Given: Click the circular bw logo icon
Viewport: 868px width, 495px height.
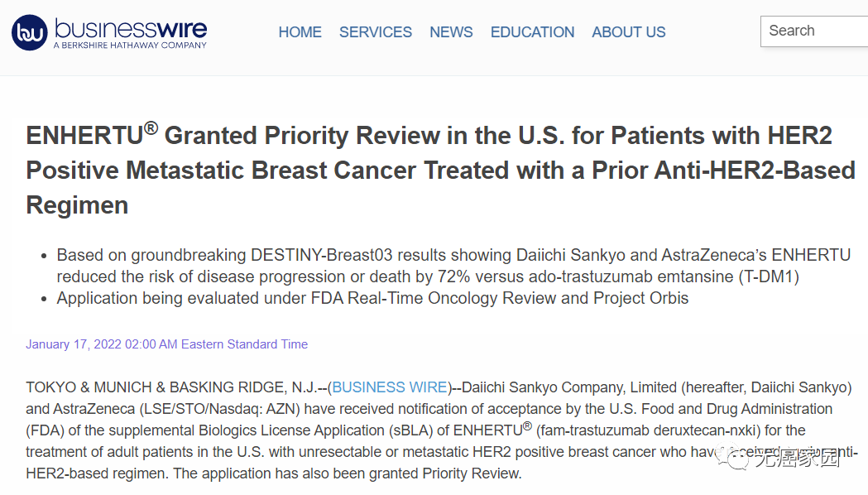Looking at the screenshot, I should pyautogui.click(x=30, y=32).
